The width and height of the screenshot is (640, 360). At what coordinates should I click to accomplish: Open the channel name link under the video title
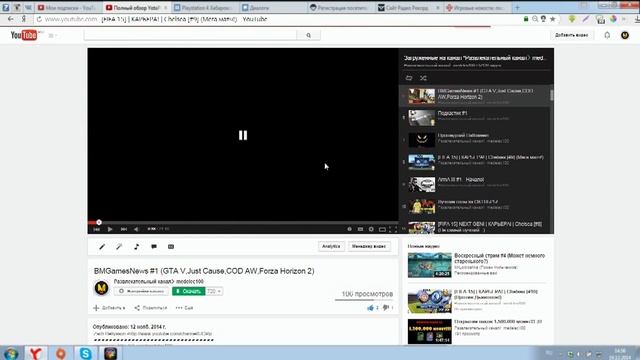pyautogui.click(x=158, y=282)
